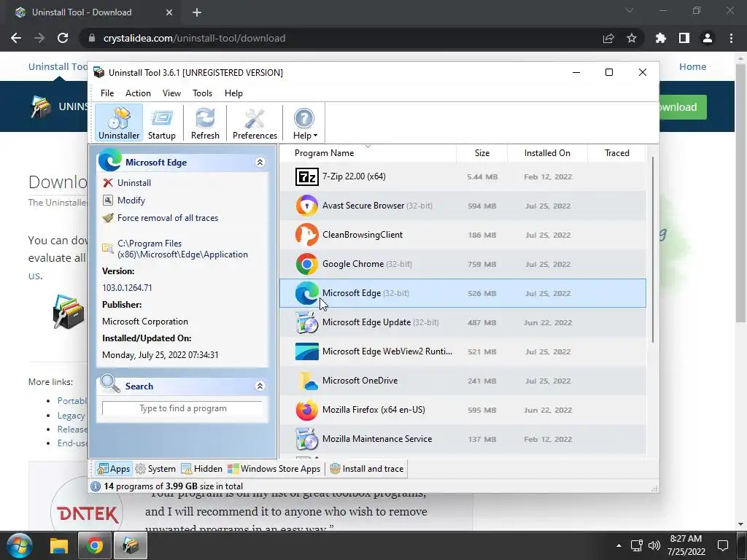This screenshot has width=747, height=560.
Task: Collapse the Microsoft Edge details panel
Action: (x=260, y=163)
